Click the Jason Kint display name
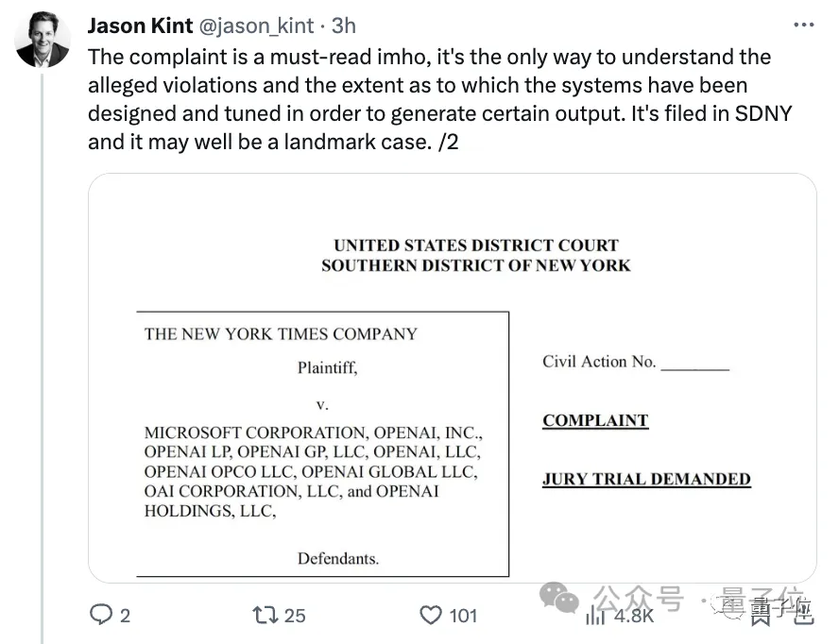Image resolution: width=839 pixels, height=644 pixels. tap(140, 25)
